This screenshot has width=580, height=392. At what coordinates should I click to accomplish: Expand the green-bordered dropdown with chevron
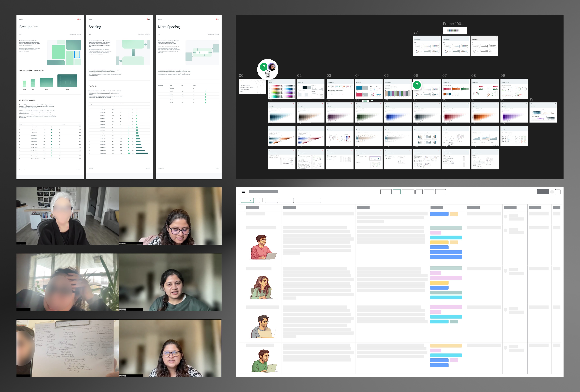click(x=247, y=200)
